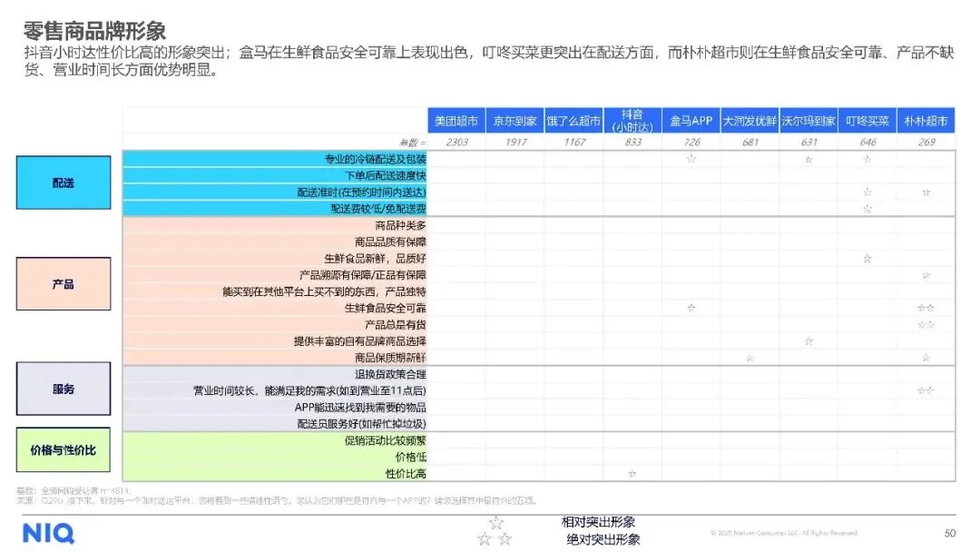This screenshot has height=552, width=980.
Task: Click the slide title 零售商品牌形象
Action: [95, 31]
